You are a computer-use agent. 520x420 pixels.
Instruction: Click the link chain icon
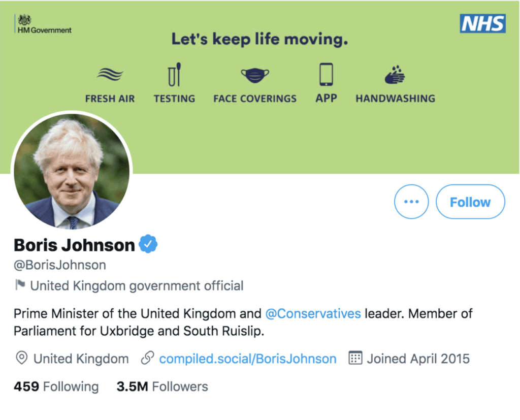(147, 359)
